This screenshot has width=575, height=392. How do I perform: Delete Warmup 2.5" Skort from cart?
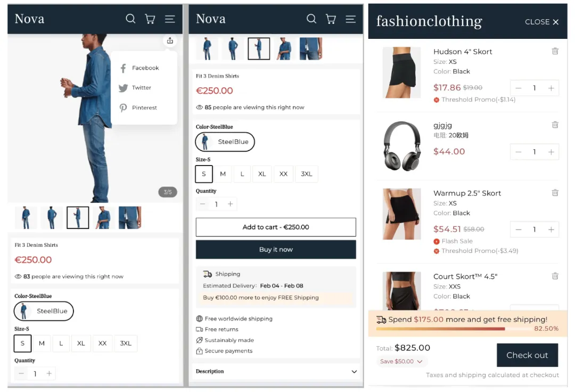coord(555,193)
